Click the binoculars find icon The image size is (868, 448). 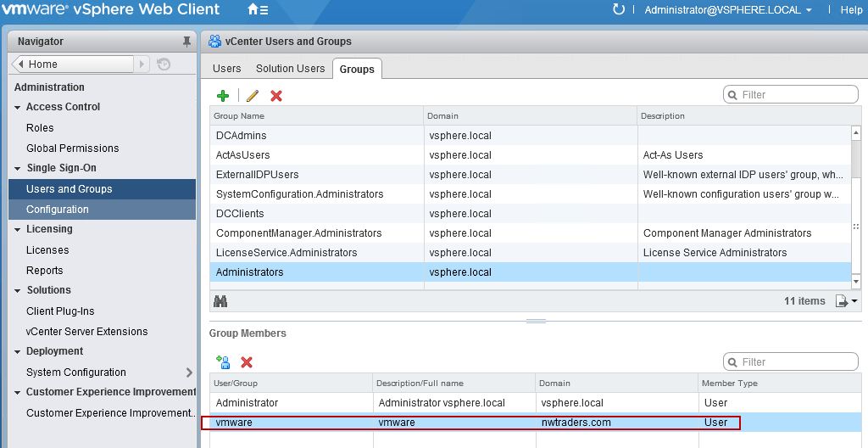[x=220, y=301]
